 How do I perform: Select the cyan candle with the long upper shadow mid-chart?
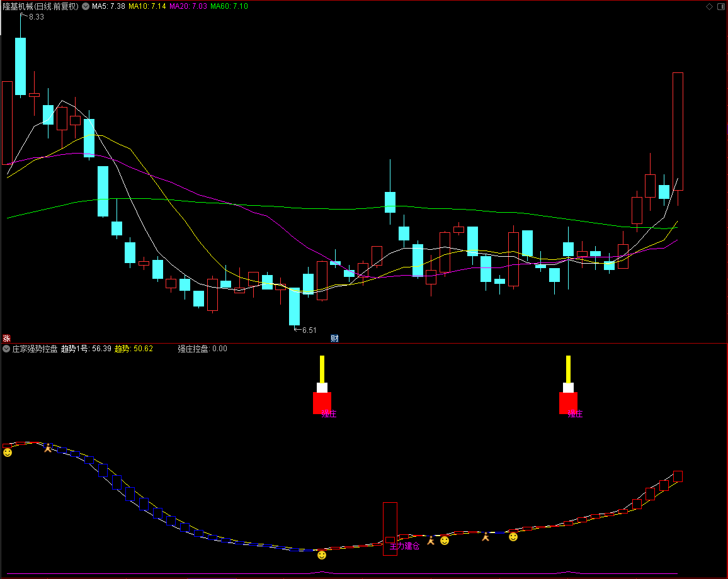pos(390,202)
